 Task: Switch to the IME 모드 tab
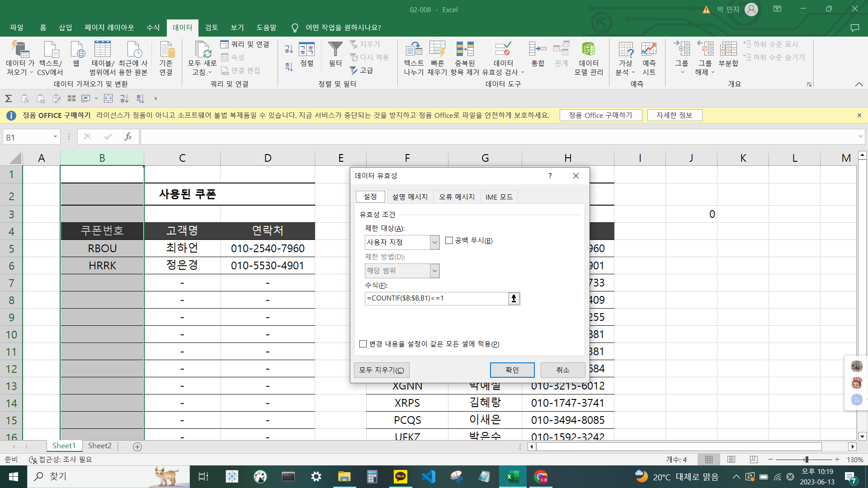499,197
